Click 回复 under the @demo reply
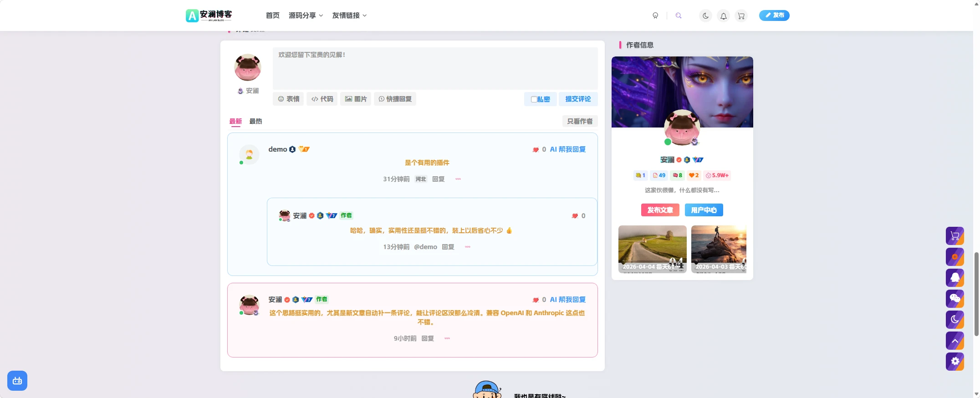 448,247
